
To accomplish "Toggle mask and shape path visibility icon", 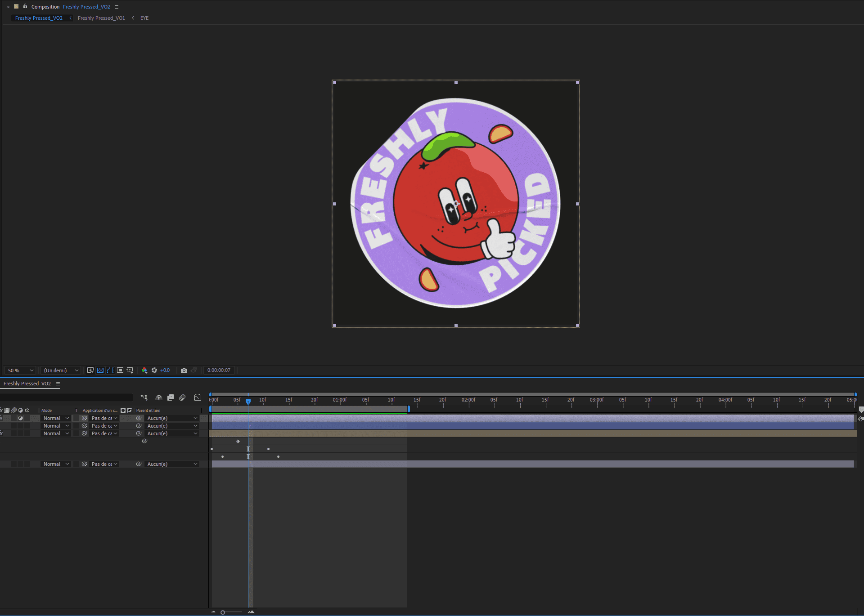I will (110, 370).
